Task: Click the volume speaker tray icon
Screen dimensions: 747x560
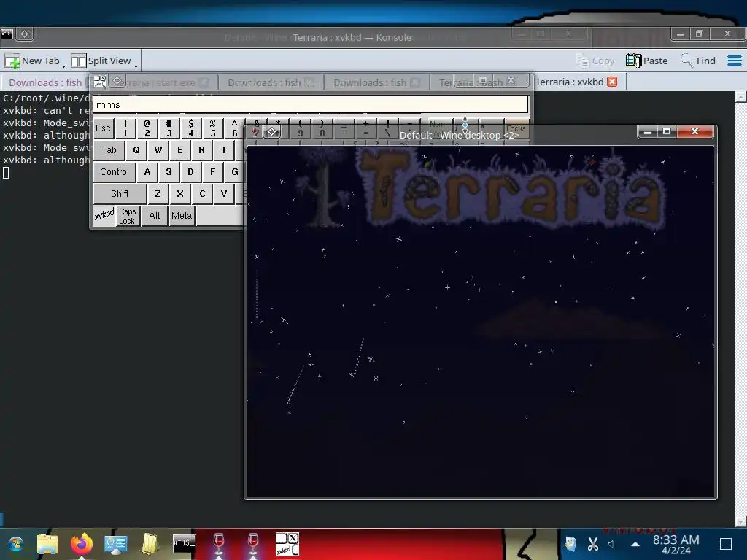Action: (611, 544)
